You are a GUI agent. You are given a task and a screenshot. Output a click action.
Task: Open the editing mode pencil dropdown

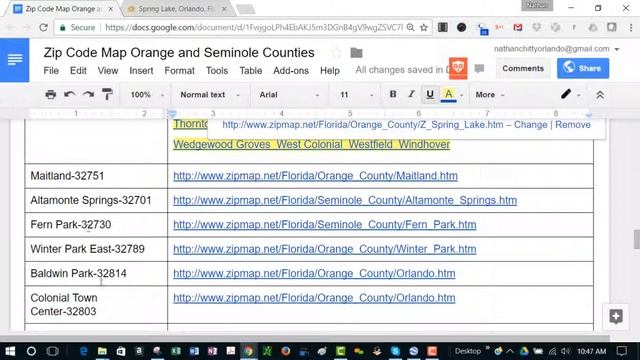[x=570, y=95]
